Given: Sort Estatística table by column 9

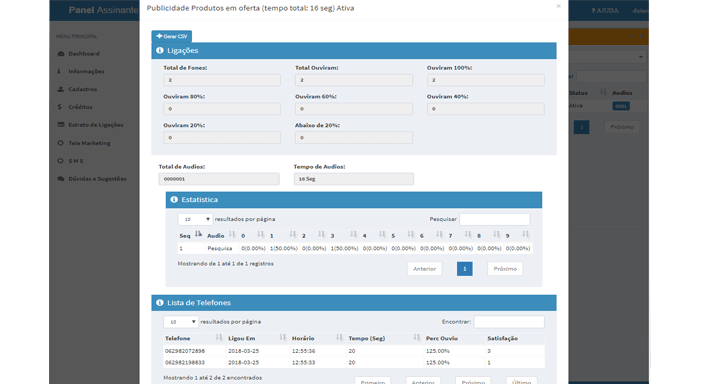Looking at the screenshot, I should coord(517,236).
